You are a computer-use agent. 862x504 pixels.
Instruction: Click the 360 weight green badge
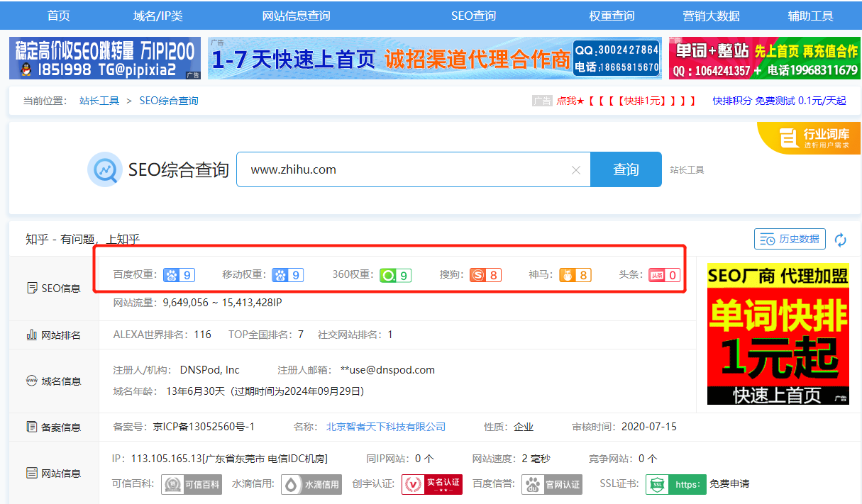[395, 275]
